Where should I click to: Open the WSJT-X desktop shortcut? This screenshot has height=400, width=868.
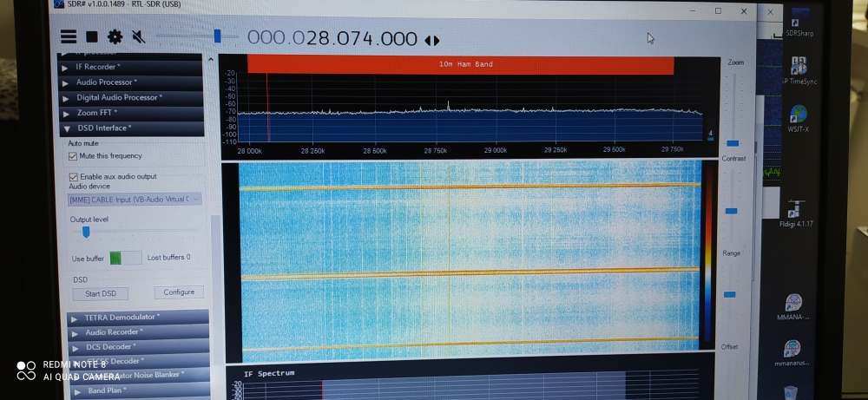(x=798, y=117)
